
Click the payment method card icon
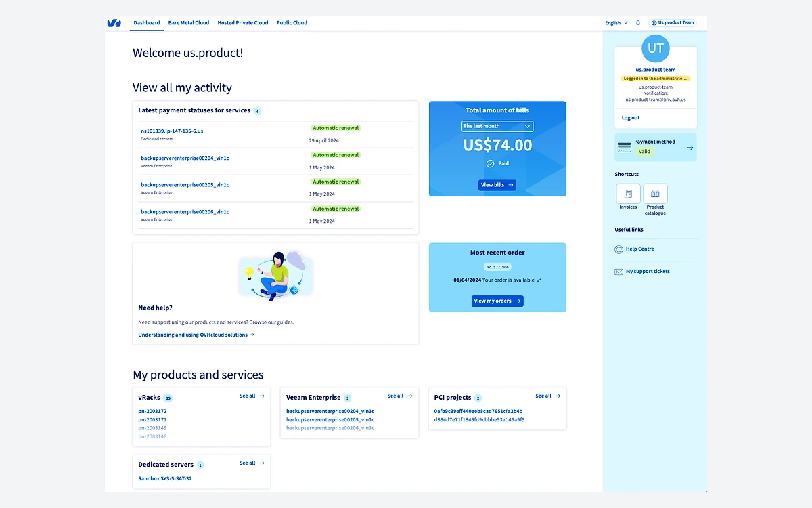pyautogui.click(x=625, y=148)
